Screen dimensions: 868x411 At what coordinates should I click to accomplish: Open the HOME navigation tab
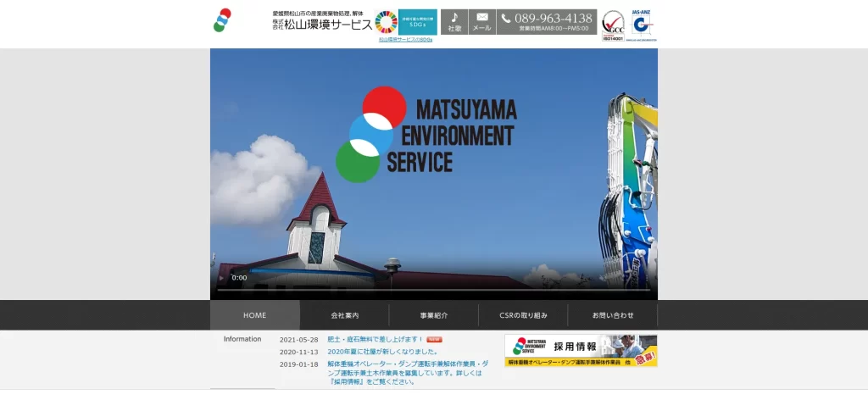click(254, 315)
